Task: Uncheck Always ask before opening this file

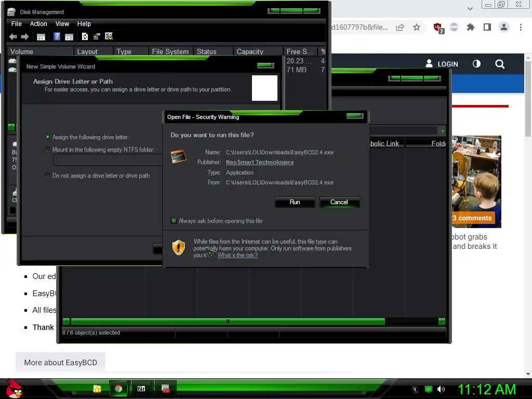Action: tap(174, 221)
